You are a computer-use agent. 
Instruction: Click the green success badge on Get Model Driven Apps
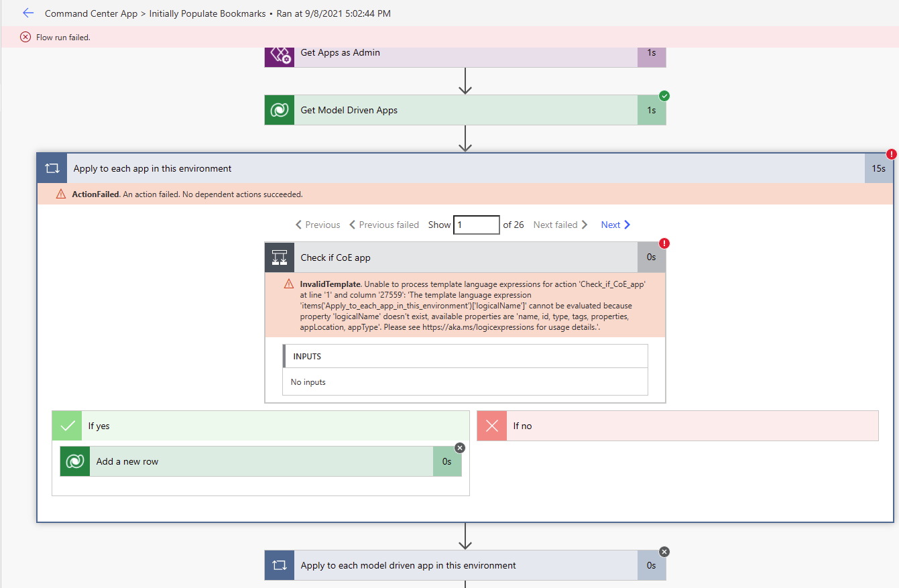click(x=664, y=96)
